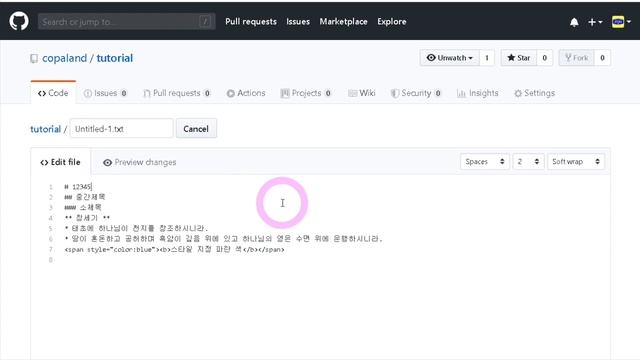This screenshot has width=640, height=360.
Task: Open the Unwatch dropdown button
Action: pos(449,58)
